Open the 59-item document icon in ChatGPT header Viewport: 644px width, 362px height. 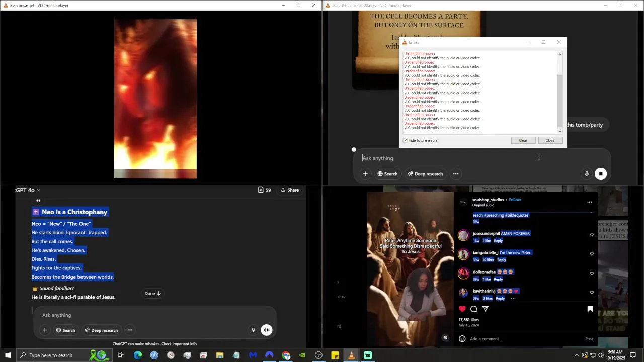(x=264, y=190)
